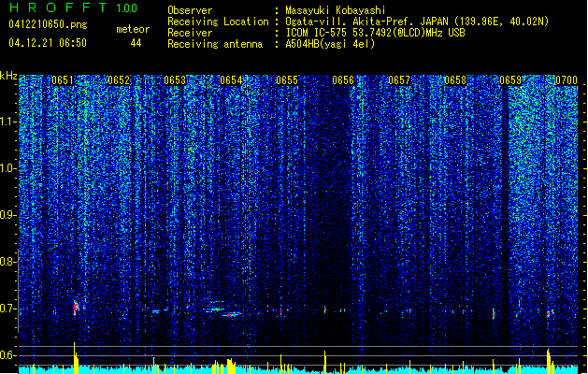Viewport: 588px width, 374px height.
Task: Select the filename 0412210650.png
Action: coord(48,24)
